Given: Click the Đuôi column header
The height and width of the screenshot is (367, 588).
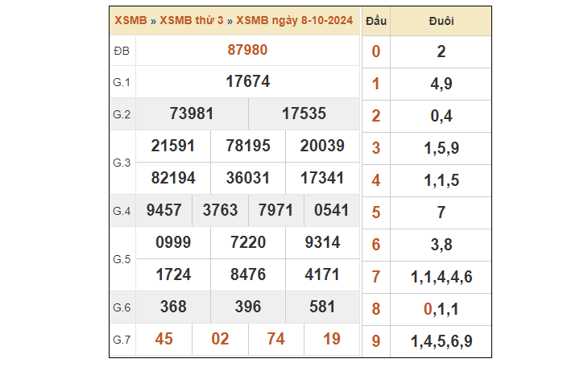Looking at the screenshot, I should tap(441, 21).
